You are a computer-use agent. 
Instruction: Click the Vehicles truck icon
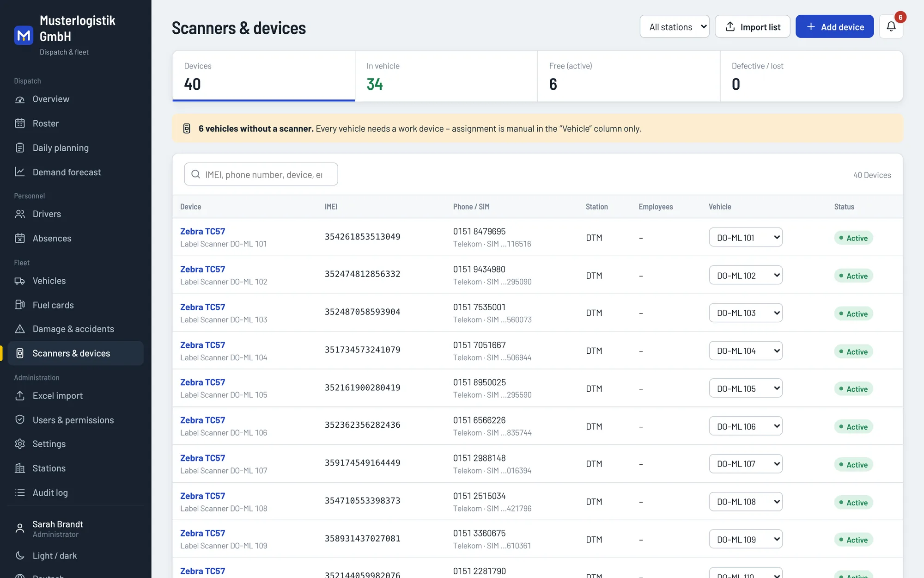click(20, 281)
